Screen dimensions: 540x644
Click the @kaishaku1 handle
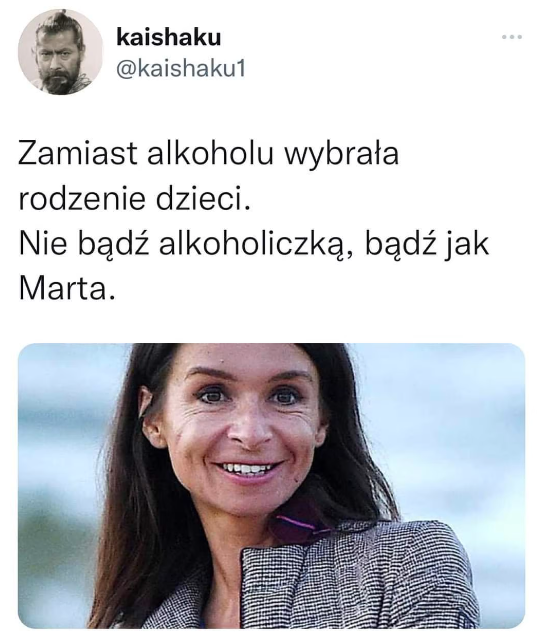[x=181, y=69]
